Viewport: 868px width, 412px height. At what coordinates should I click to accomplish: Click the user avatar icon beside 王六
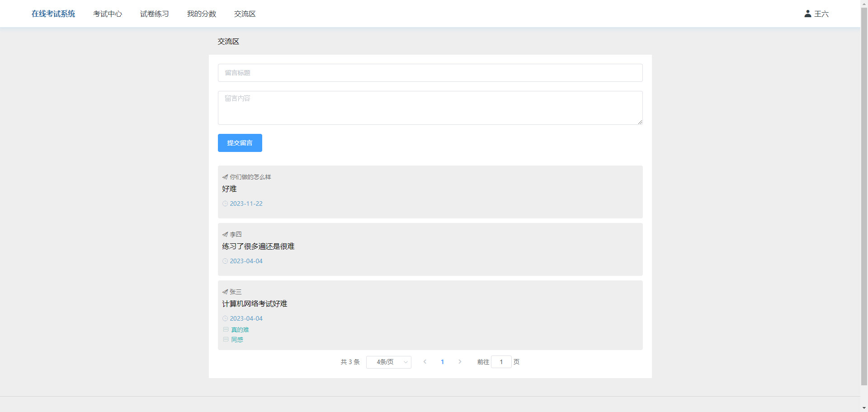[808, 14]
